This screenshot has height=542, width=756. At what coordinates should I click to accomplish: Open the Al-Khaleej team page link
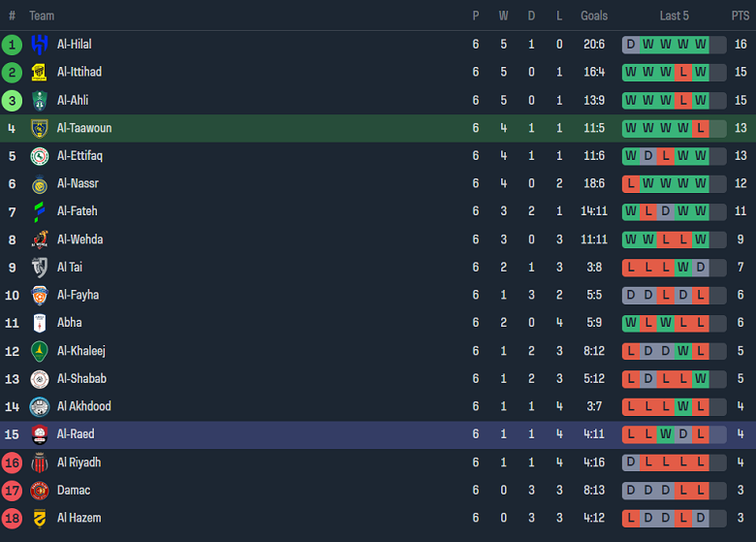[x=81, y=351]
